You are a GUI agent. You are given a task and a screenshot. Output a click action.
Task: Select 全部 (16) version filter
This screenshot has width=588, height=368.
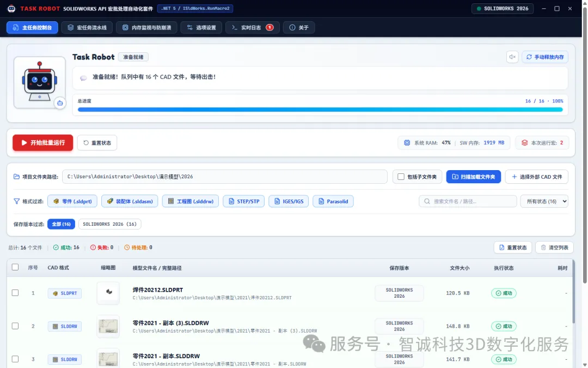pos(61,224)
